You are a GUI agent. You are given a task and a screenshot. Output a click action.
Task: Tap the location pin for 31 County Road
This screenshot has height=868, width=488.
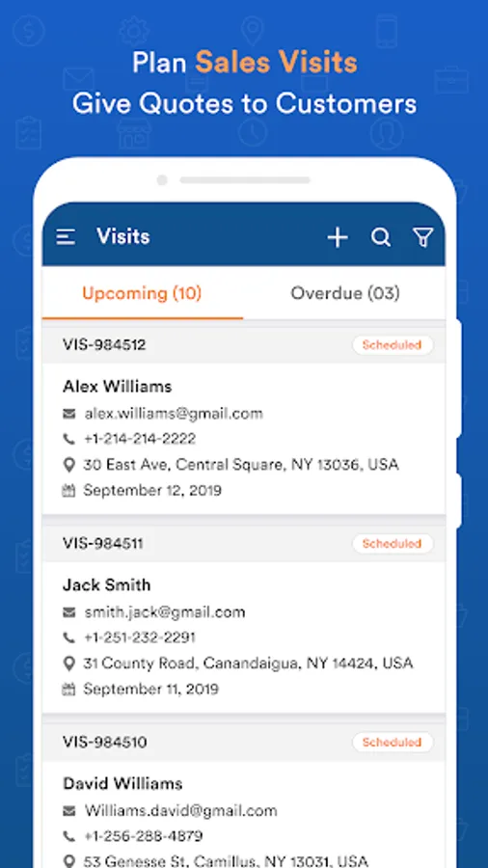[69, 664]
